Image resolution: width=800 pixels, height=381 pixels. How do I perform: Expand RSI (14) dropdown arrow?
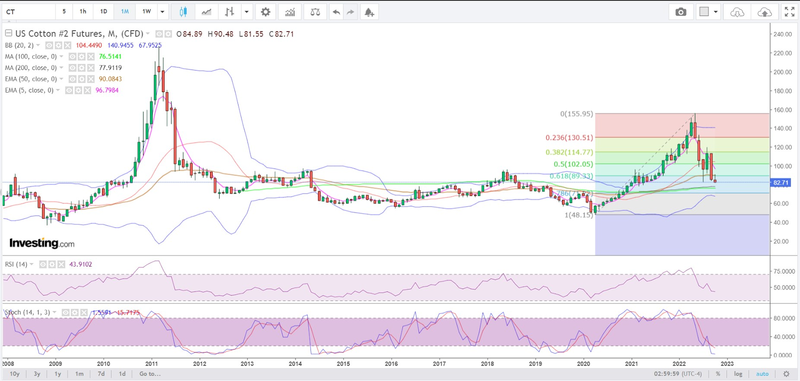[32, 264]
